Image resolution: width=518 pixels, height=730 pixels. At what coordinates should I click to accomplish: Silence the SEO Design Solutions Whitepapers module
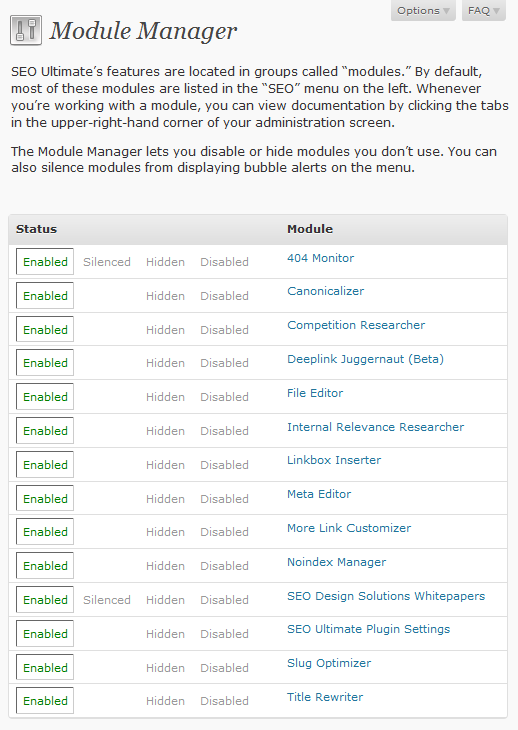coord(107,600)
